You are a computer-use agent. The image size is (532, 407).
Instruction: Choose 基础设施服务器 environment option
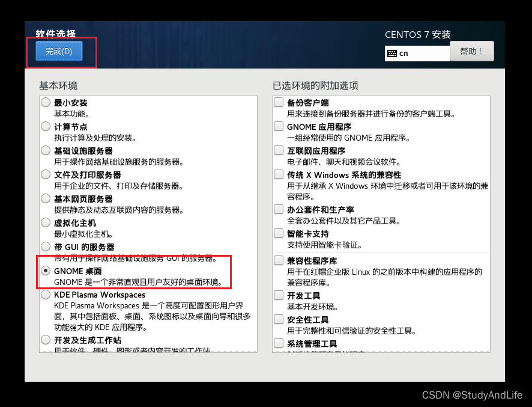[46, 150]
